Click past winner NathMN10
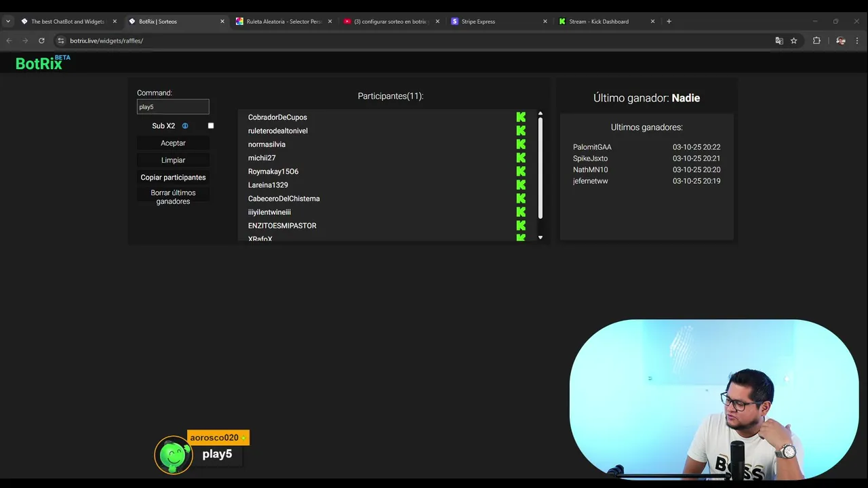This screenshot has width=868, height=488. [x=590, y=170]
